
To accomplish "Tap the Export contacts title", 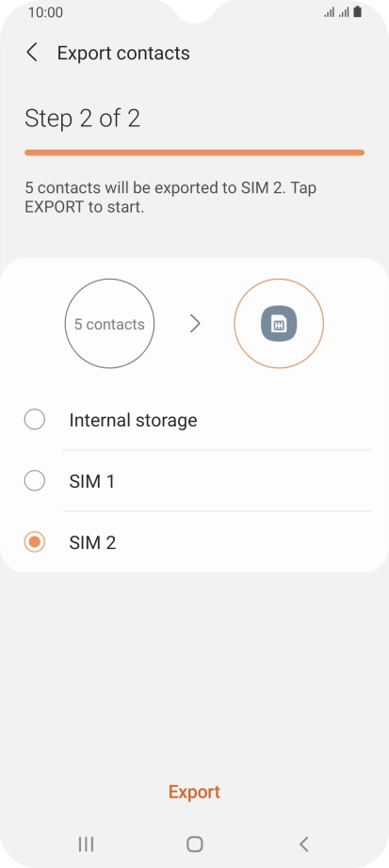I will point(123,53).
